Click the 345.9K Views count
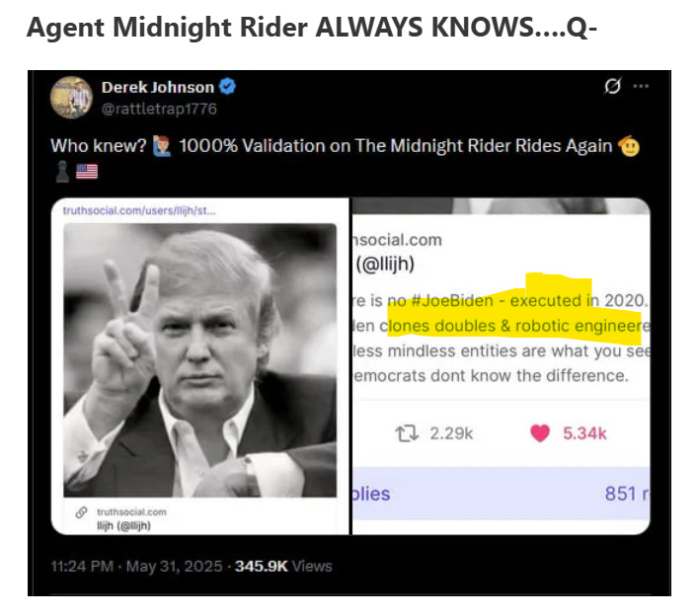The height and width of the screenshot is (616, 697). click(x=283, y=567)
